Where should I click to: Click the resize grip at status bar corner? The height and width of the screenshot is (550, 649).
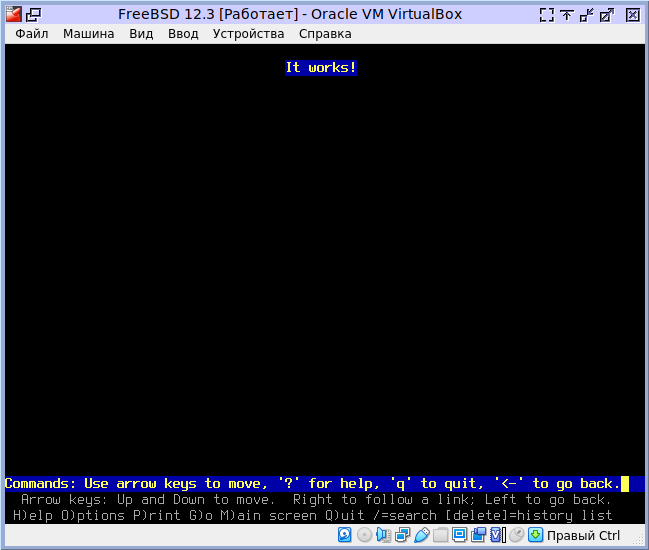pos(639,538)
